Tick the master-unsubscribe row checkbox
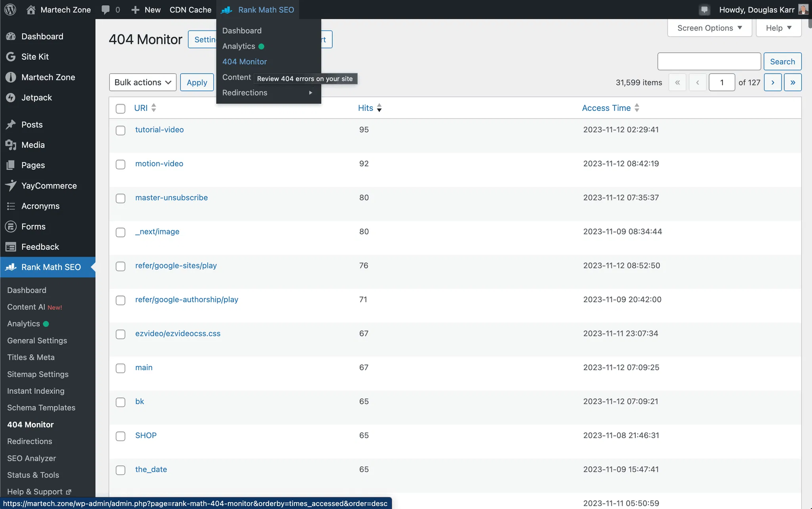Image resolution: width=812 pixels, height=509 pixels. 121,198
